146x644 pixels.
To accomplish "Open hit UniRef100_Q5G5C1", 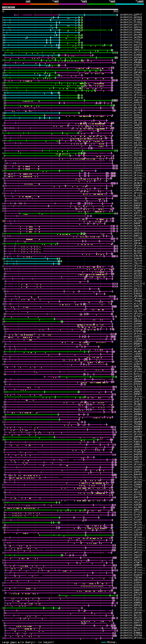I will point(131,133).
